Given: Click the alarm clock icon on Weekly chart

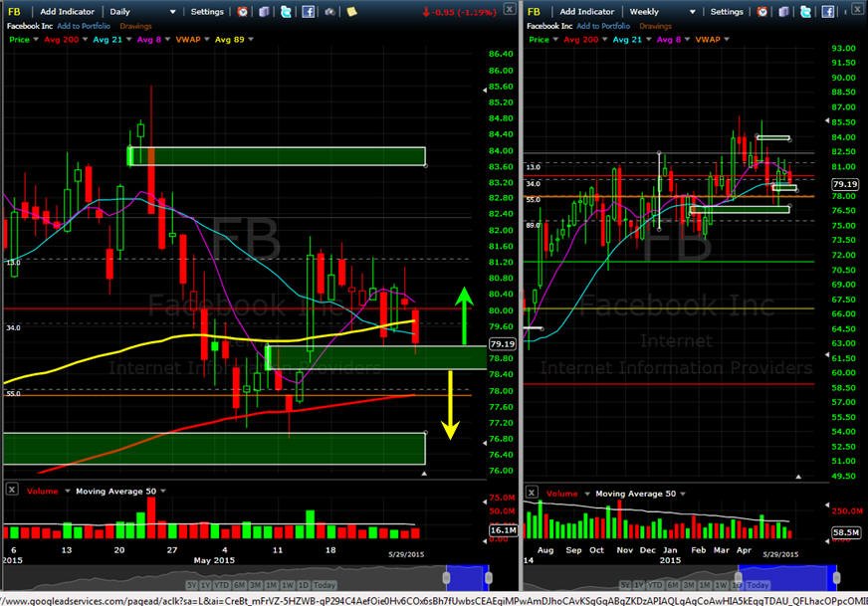Looking at the screenshot, I should (762, 12).
